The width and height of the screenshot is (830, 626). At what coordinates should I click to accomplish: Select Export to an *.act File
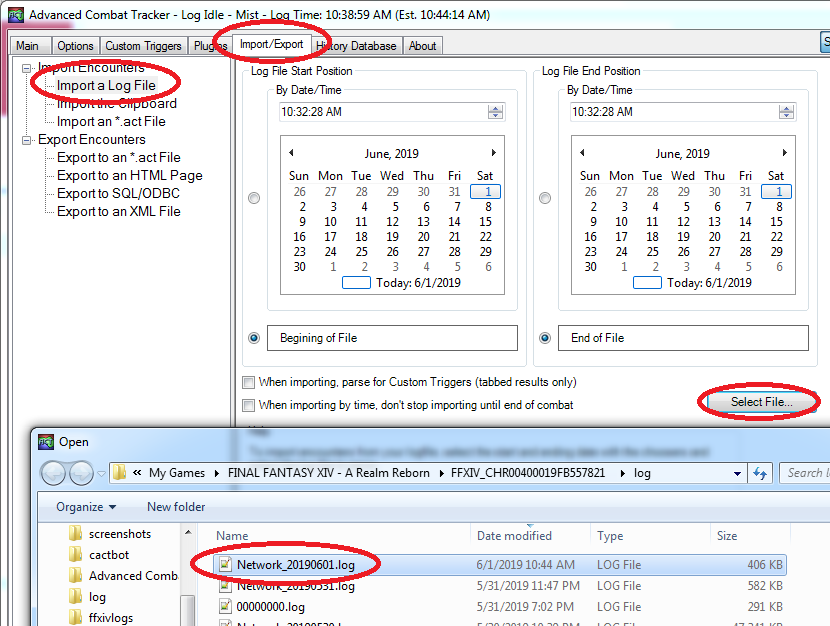click(x=119, y=158)
